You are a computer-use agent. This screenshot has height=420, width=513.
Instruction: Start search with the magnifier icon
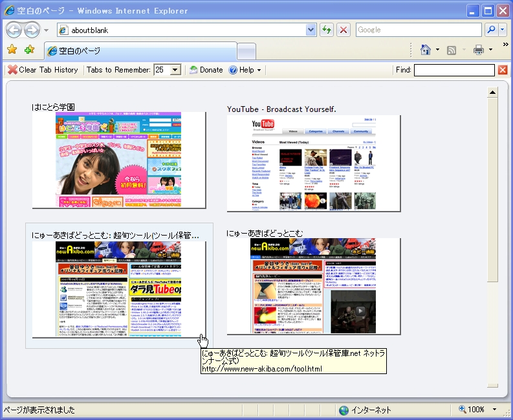click(x=491, y=30)
